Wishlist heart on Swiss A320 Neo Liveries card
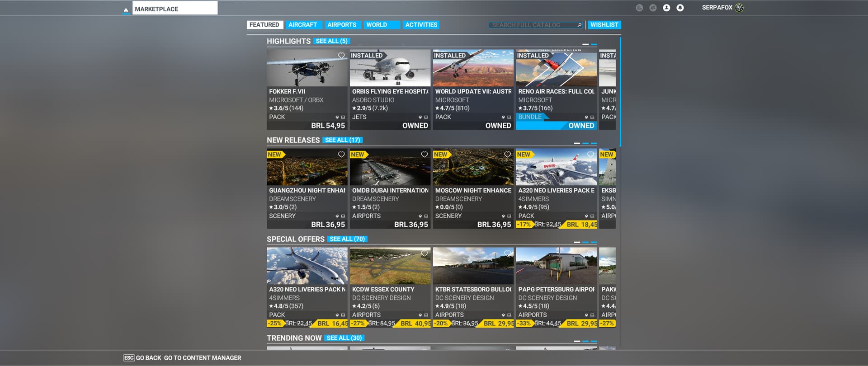The width and height of the screenshot is (868, 366). (590, 155)
